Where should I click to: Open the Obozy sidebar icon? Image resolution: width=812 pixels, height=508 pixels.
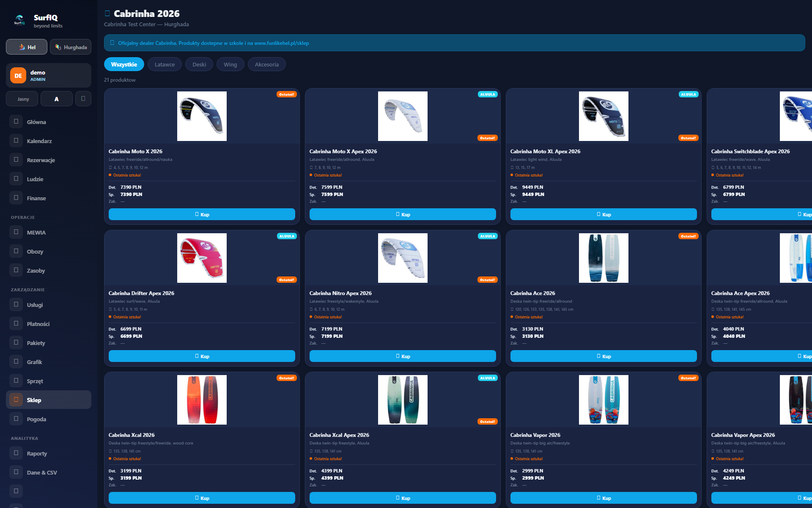(x=16, y=251)
